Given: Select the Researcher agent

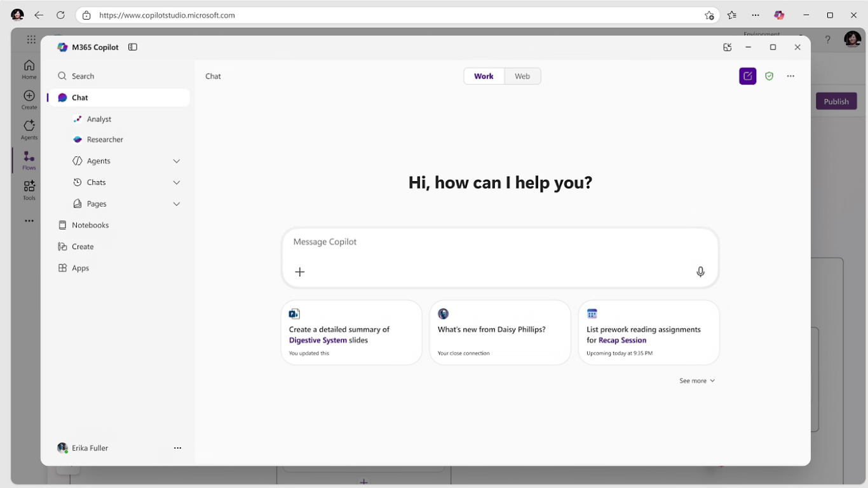Looking at the screenshot, I should (x=104, y=139).
